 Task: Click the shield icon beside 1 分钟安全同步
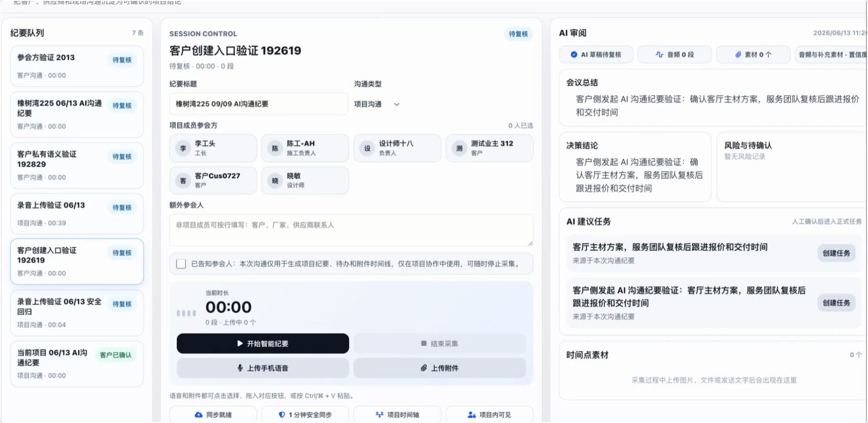282,415
